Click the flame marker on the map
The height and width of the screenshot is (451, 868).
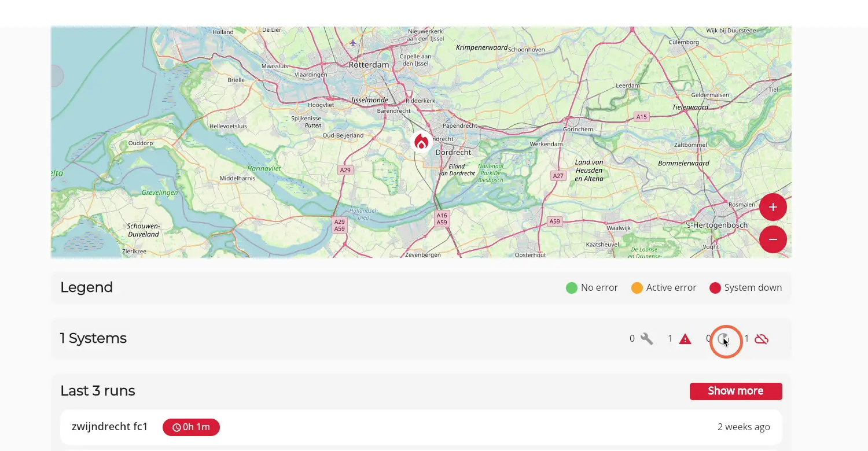pos(421,142)
